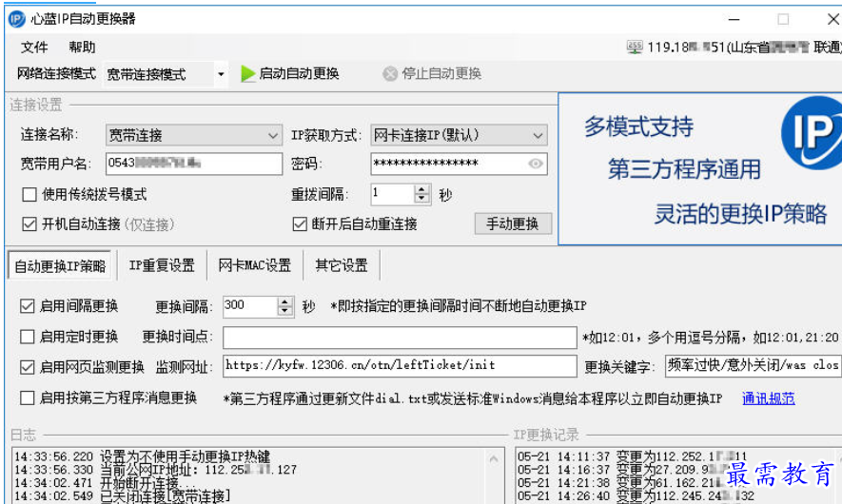Screen dimensions: 842x504
Task: Click the 重拨间隔 value field
Action: pyautogui.click(x=393, y=194)
